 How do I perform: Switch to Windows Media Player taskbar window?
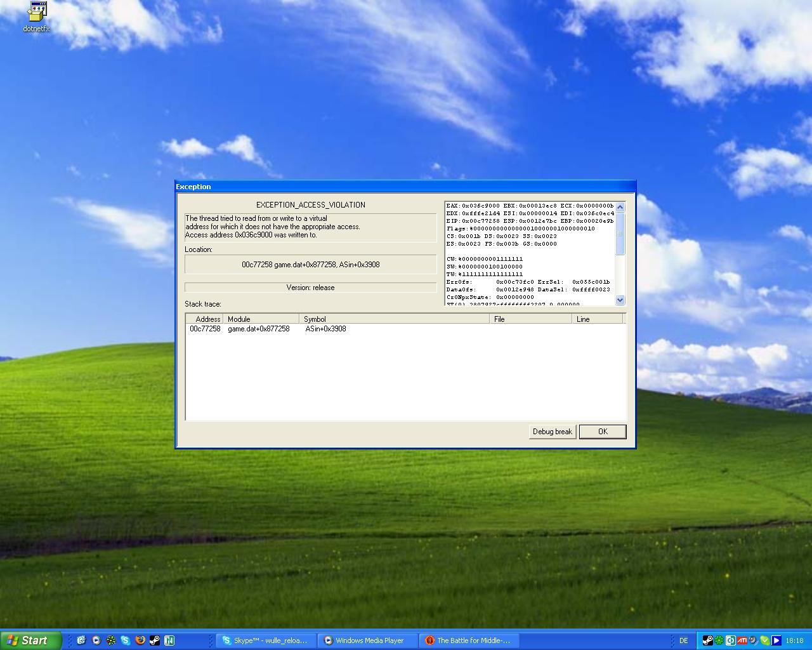pos(367,640)
